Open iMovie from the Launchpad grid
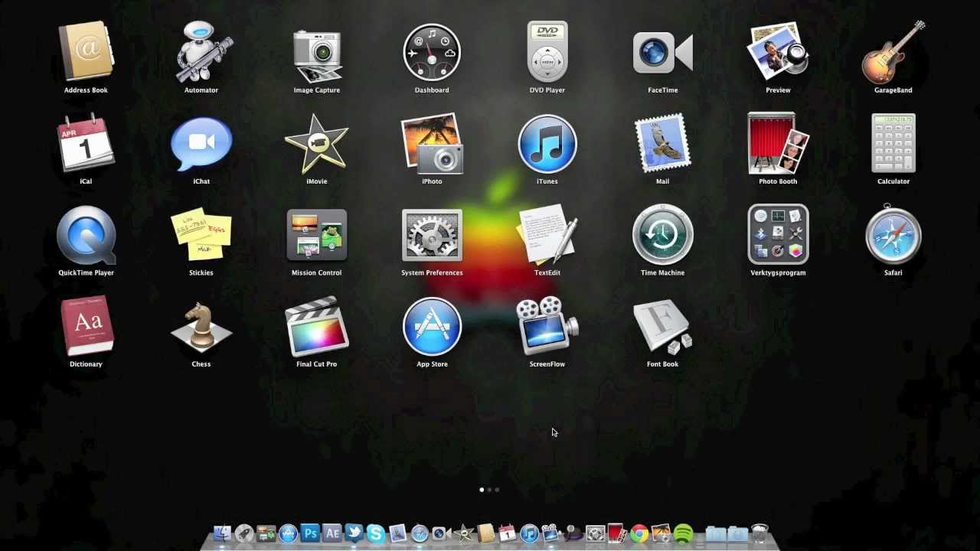 click(x=317, y=143)
